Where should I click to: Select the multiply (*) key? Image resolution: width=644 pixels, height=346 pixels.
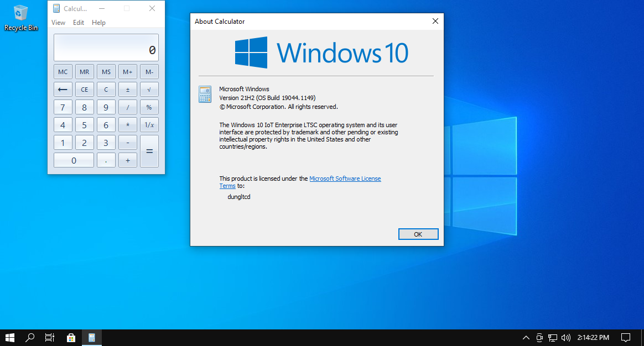click(x=128, y=125)
